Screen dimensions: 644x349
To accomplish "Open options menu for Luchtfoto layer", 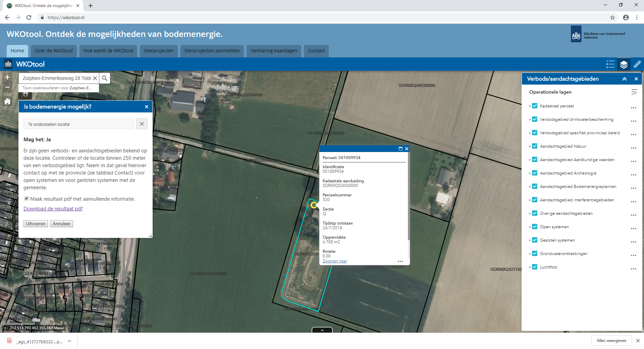I will 633,269.
